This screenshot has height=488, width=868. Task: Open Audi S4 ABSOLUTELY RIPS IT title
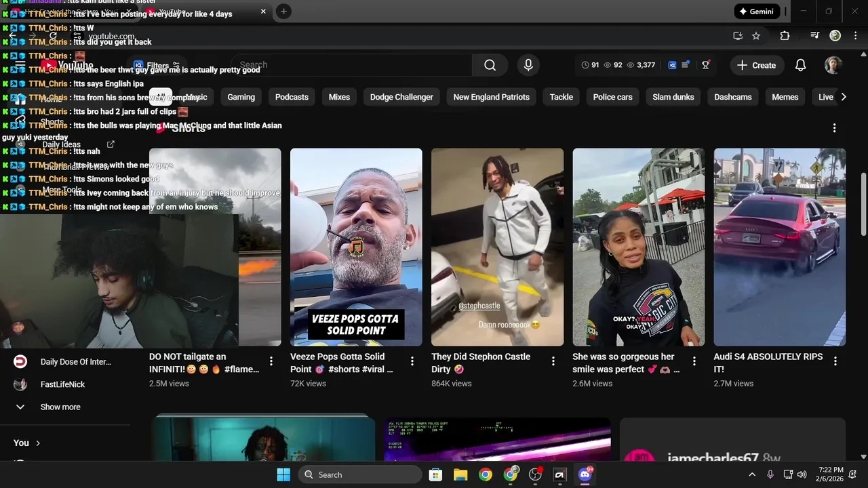point(768,363)
